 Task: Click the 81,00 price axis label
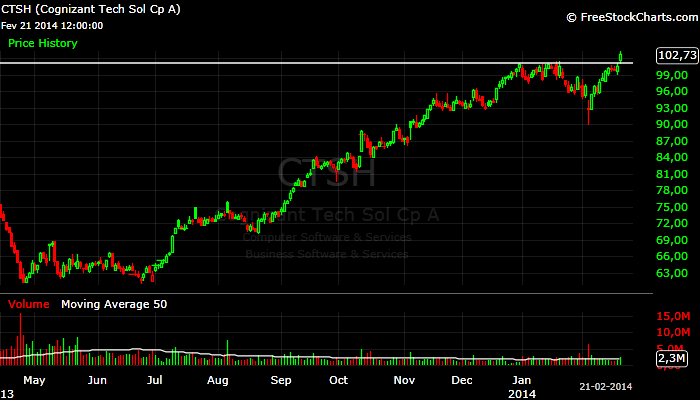[672, 174]
